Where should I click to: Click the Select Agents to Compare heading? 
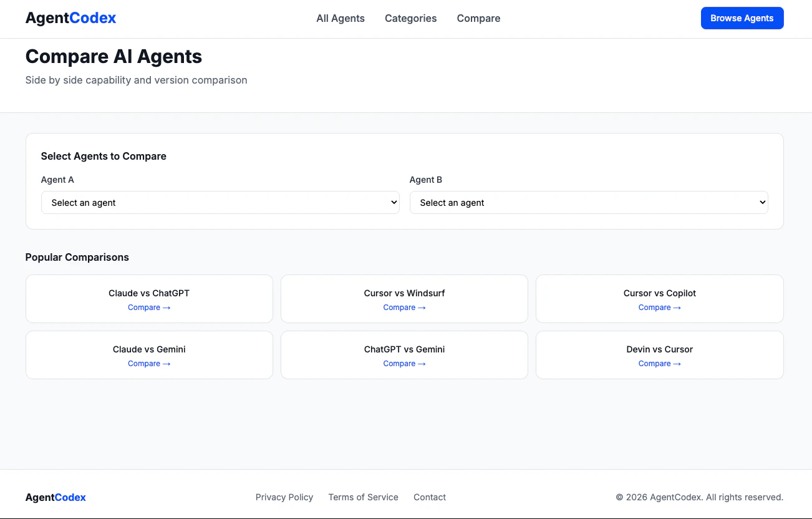pos(104,156)
